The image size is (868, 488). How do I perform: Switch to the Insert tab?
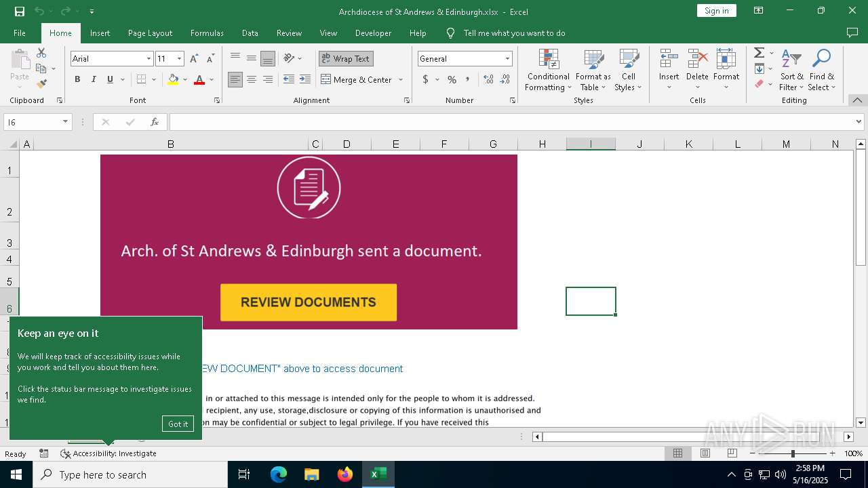coord(100,33)
